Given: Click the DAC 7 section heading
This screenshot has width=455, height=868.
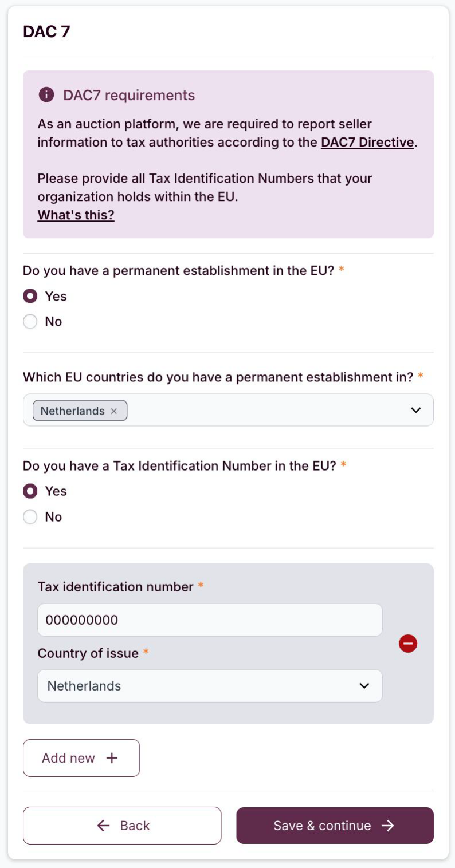Looking at the screenshot, I should [x=46, y=32].
